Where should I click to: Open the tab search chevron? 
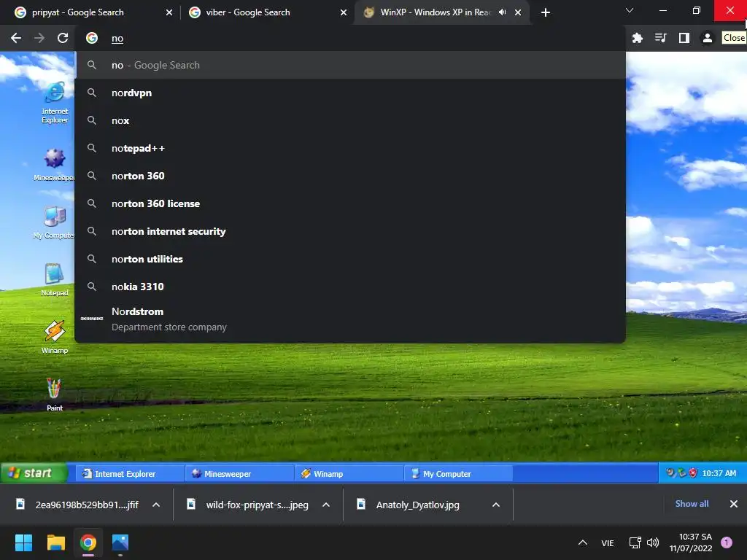[630, 10]
